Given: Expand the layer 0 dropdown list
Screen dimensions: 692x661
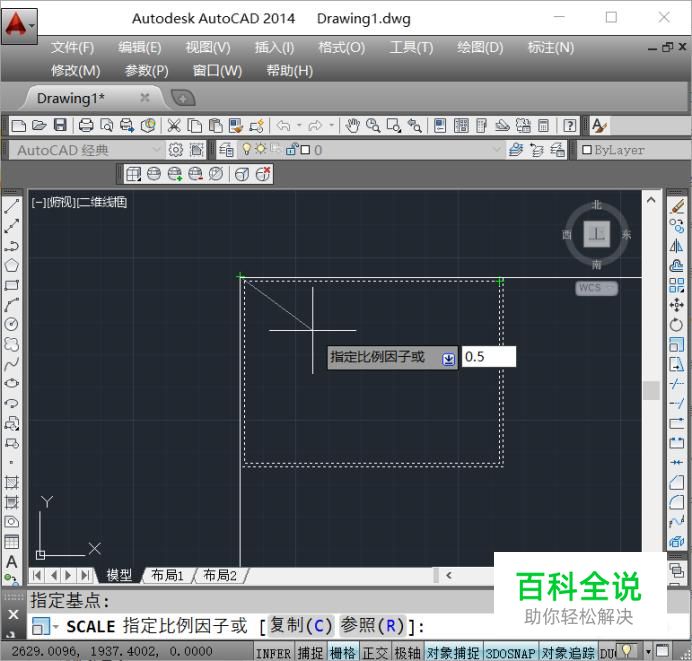Looking at the screenshot, I should click(497, 150).
